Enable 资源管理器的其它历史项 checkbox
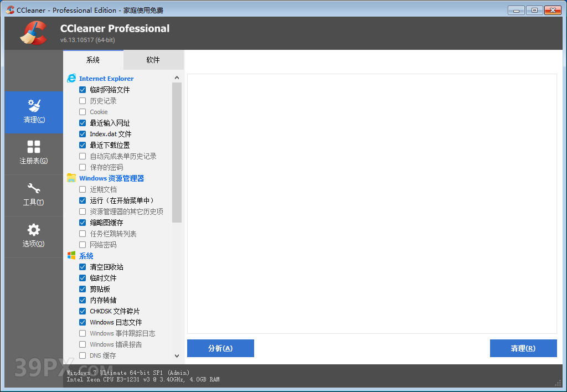Image resolution: width=567 pixels, height=392 pixels. (83, 212)
